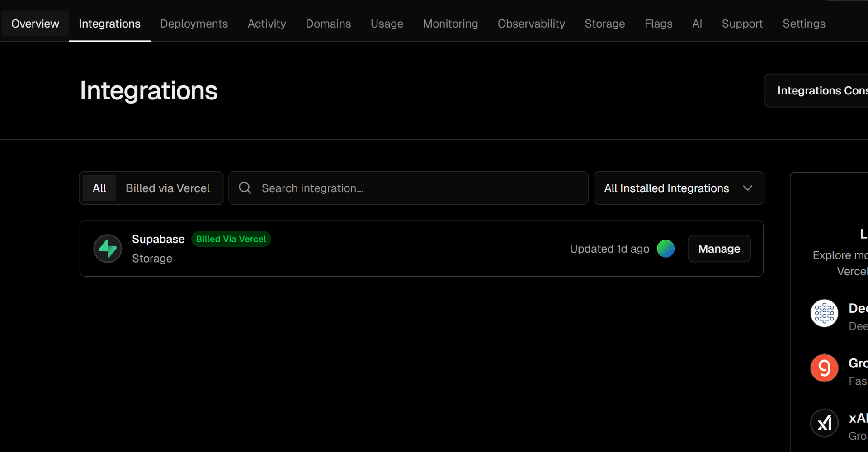868x452 pixels.
Task: Open the Overview tab
Action: (x=35, y=24)
